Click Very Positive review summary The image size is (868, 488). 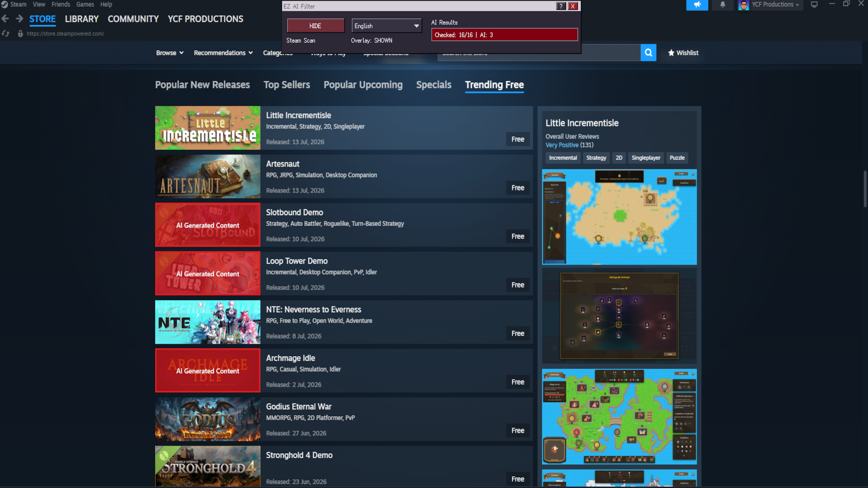[x=562, y=145]
